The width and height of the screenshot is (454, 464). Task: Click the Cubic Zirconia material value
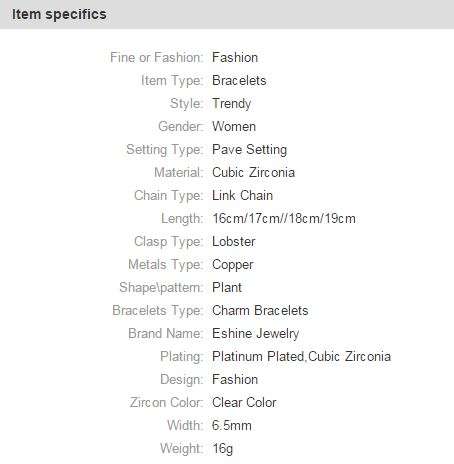click(x=254, y=172)
